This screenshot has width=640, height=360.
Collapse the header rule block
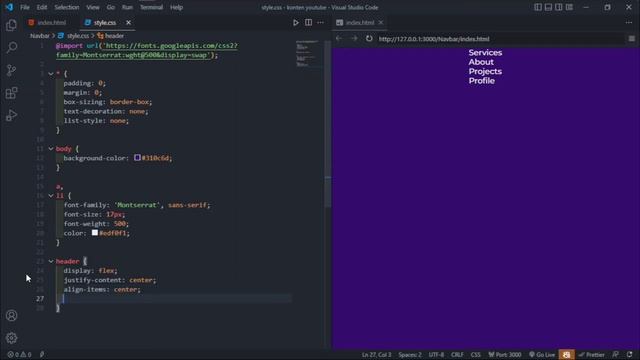[51, 261]
